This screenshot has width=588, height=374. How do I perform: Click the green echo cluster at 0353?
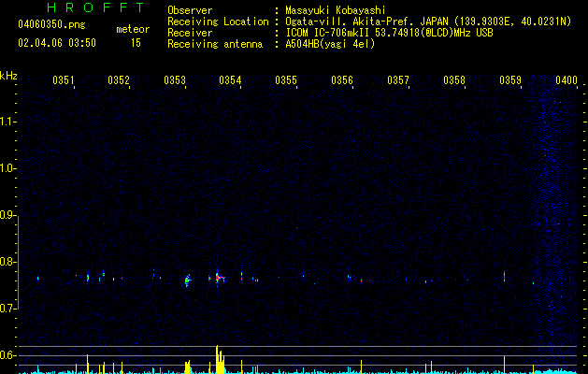click(x=188, y=280)
